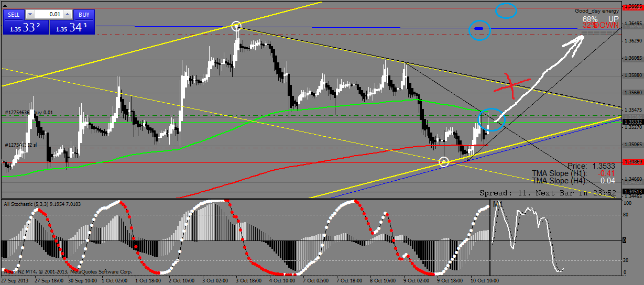Select the '#12754638 buy 0.01' order label
644x285 pixels.
(x=29, y=112)
